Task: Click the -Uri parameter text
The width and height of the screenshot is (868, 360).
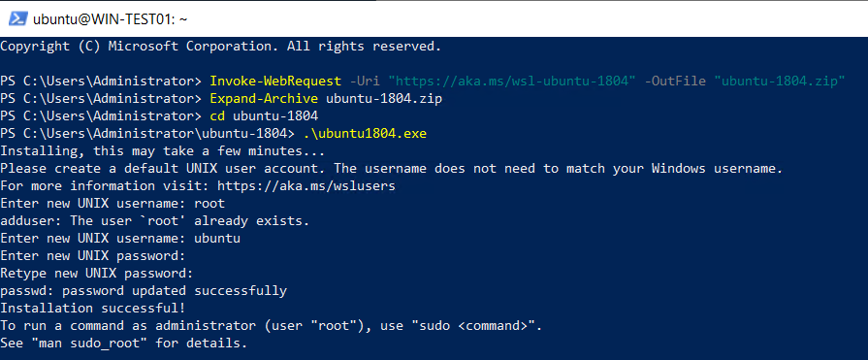Action: [x=365, y=82]
